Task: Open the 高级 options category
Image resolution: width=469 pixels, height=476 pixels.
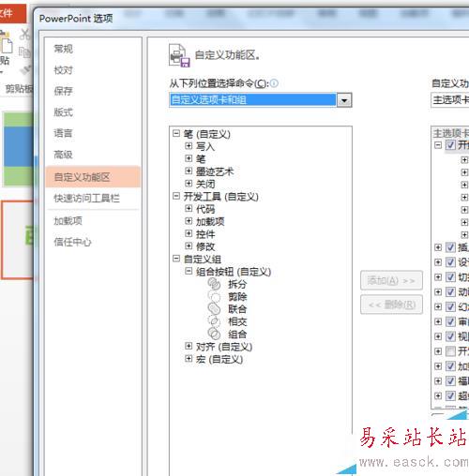Action: pos(64,155)
